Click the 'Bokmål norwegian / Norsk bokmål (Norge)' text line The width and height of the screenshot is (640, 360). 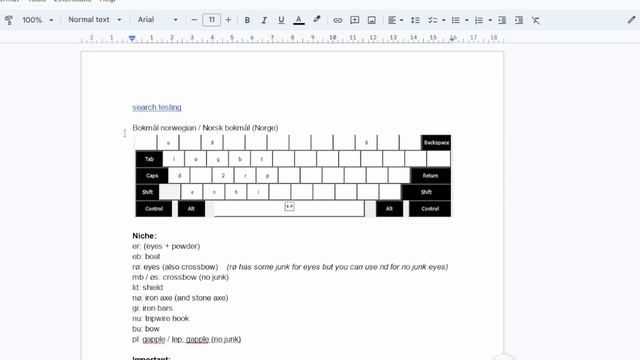(x=205, y=128)
